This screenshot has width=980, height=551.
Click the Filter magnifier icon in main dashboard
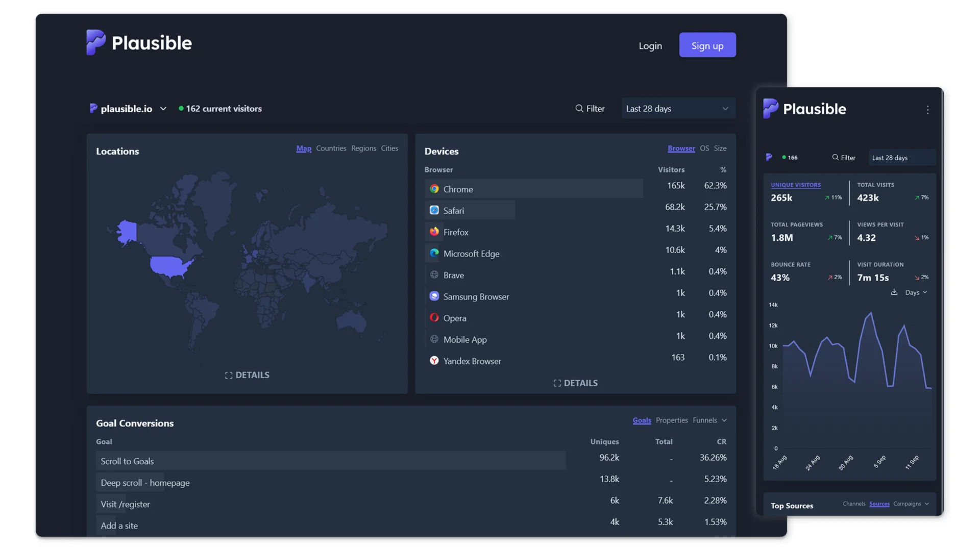coord(579,108)
